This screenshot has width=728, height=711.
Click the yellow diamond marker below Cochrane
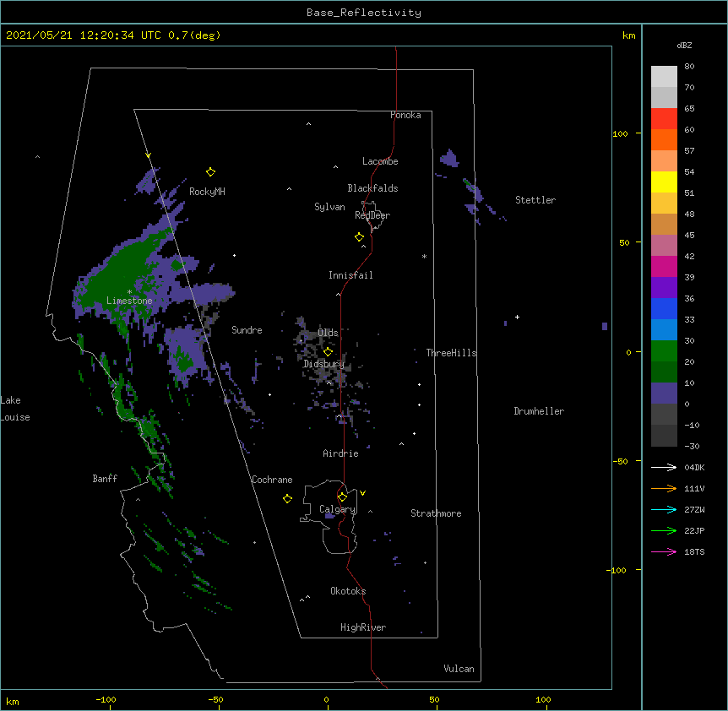coord(287,498)
